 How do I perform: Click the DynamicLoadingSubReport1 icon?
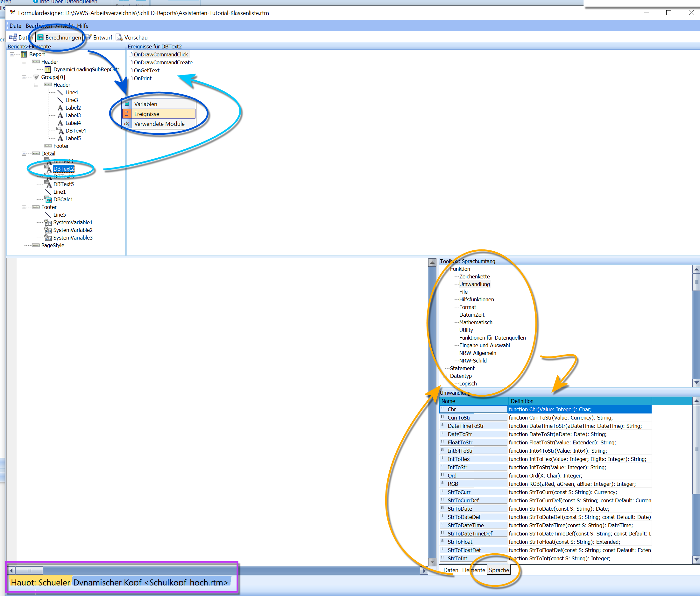(x=48, y=69)
